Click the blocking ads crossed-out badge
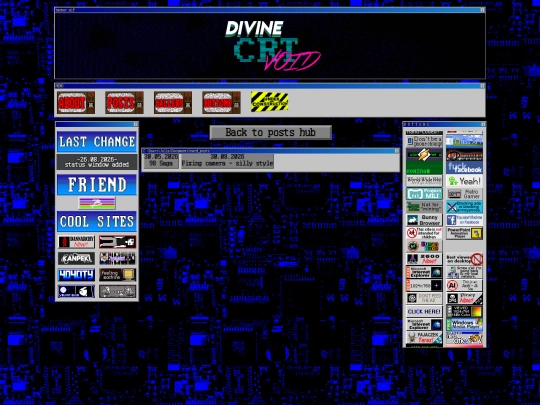Viewport: 540px width, 405px height. 464,207
